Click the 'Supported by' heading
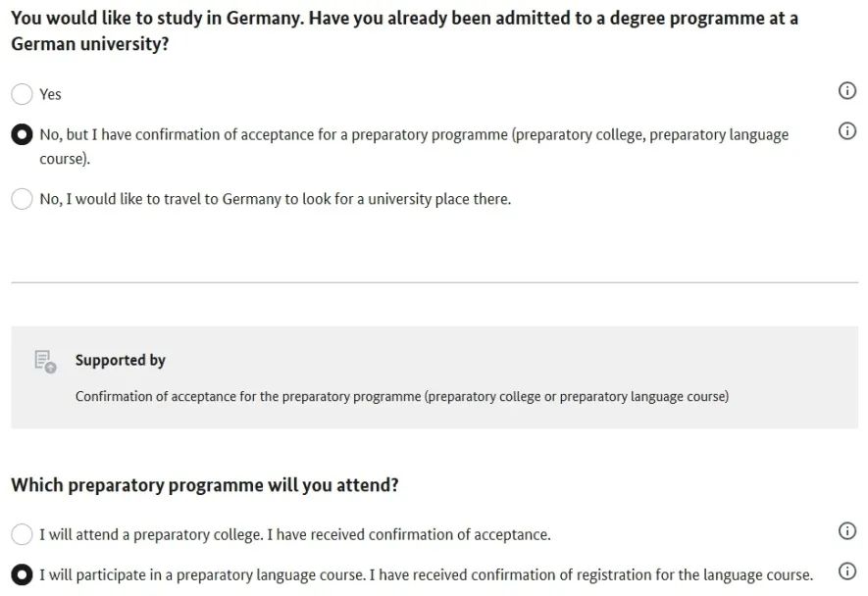Viewport: 868px width, 596px height. tap(120, 361)
